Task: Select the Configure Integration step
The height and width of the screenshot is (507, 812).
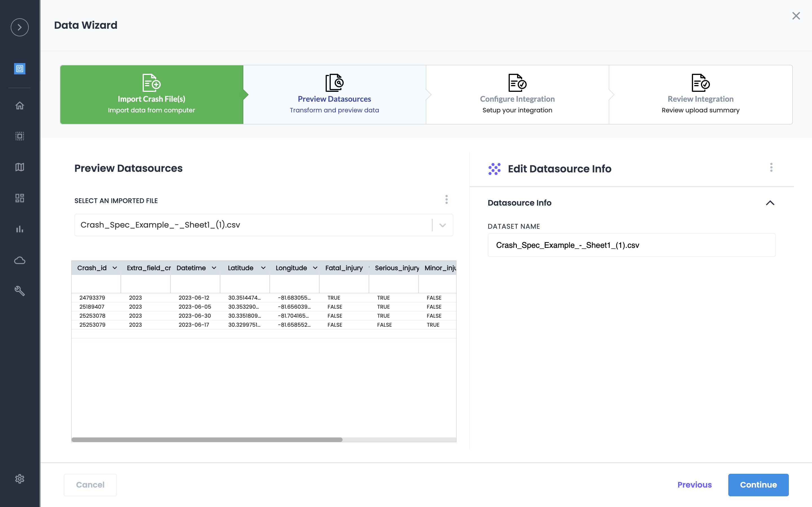Action: [x=517, y=95]
